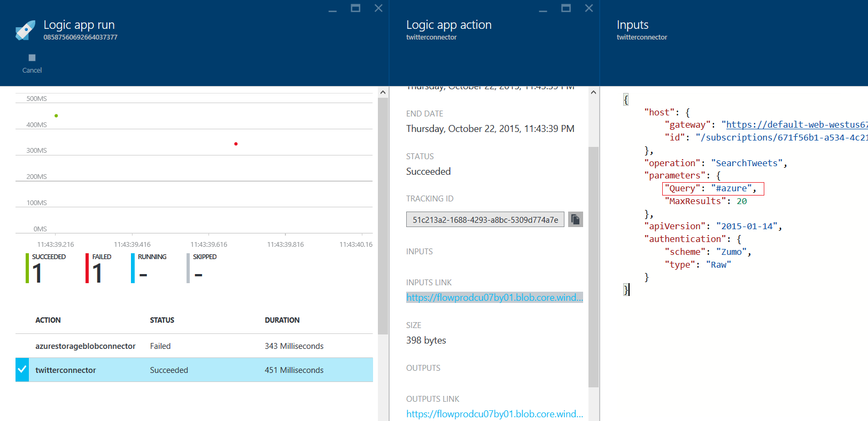Click the Logic app run rocket icon
The height and width of the screenshot is (421, 868).
coord(25,30)
